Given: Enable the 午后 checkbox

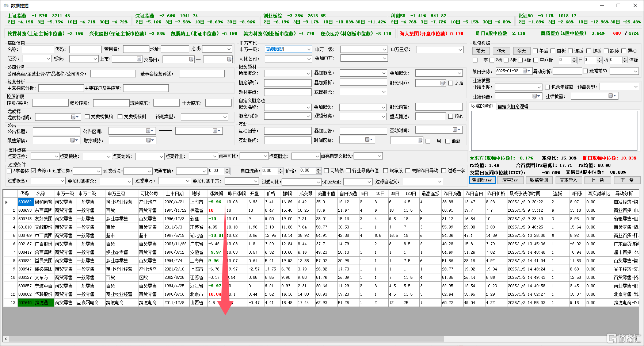Looking at the screenshot, I should click(535, 51).
